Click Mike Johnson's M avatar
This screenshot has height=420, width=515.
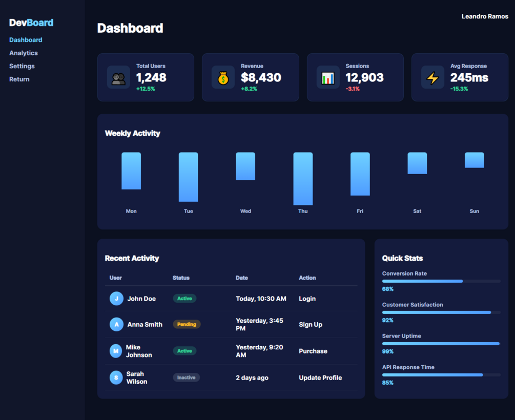[116, 351]
